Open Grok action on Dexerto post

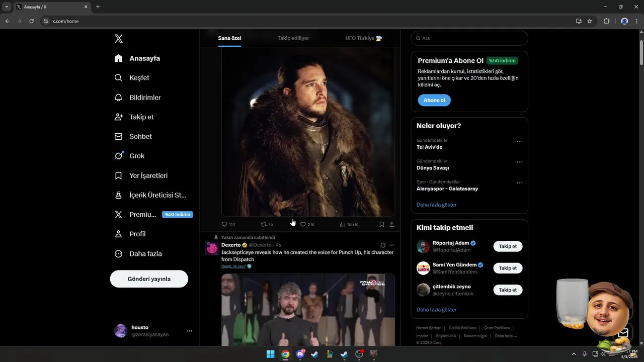(383, 245)
